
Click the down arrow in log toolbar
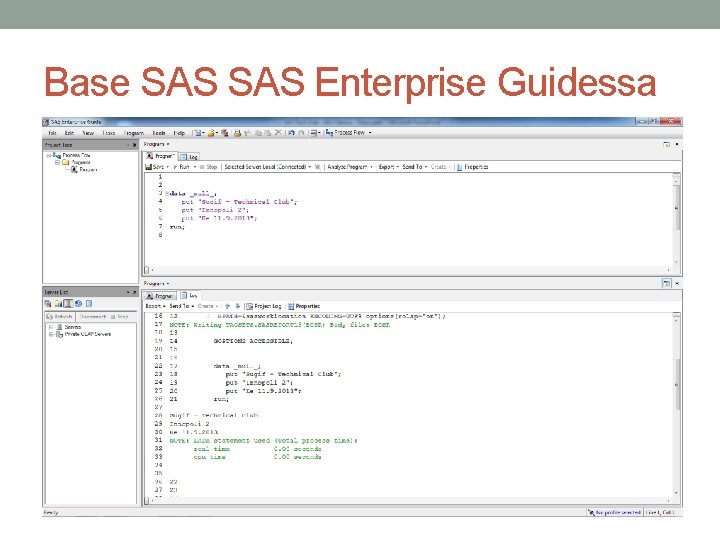point(237,306)
